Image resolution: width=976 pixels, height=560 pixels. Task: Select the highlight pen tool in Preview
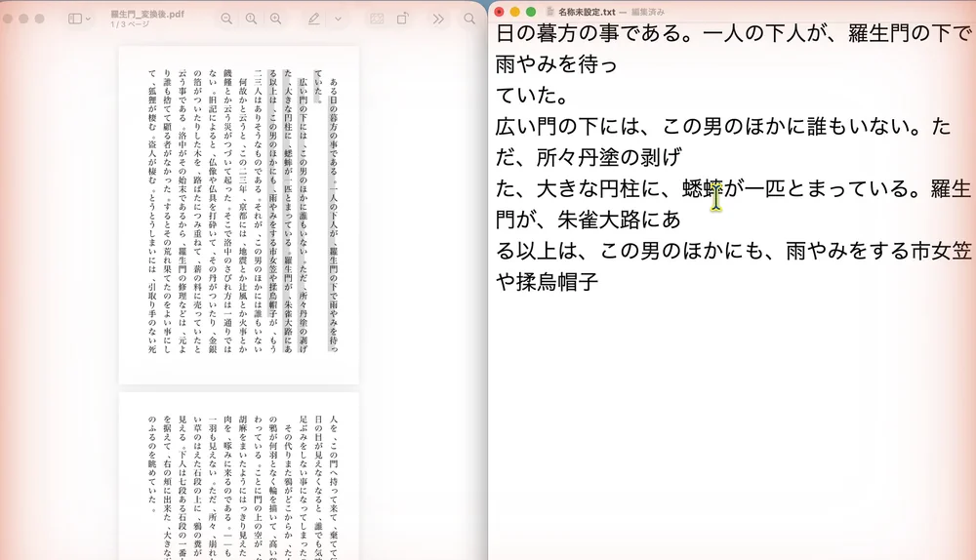point(313,19)
